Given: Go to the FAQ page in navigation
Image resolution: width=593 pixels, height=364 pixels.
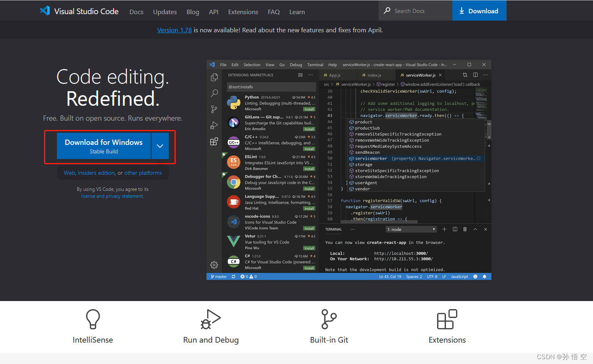Looking at the screenshot, I should click(273, 12).
